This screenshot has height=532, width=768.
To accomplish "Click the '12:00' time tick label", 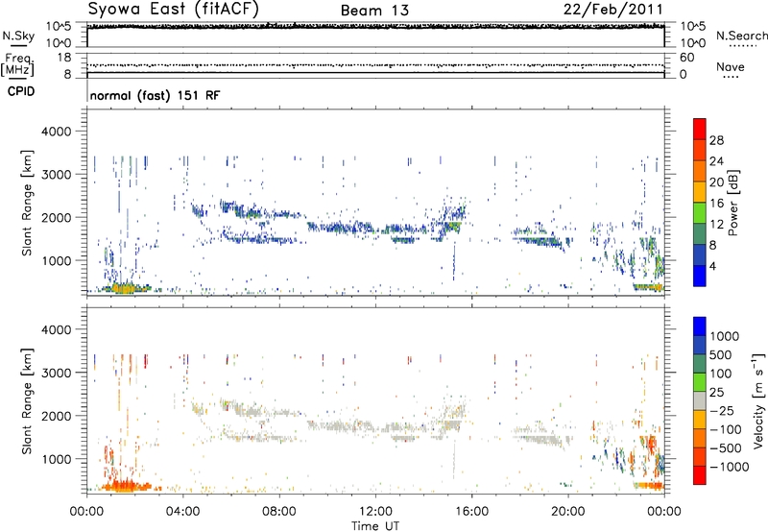I will pos(375,512).
